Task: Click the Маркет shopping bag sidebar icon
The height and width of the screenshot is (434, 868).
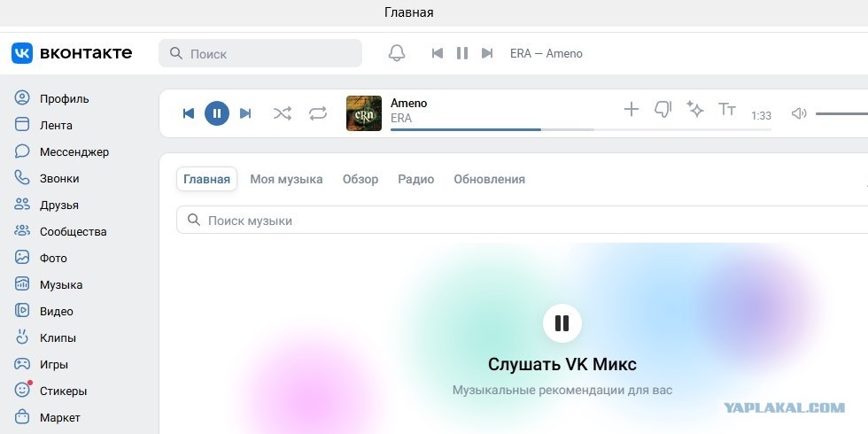Action: click(22, 416)
